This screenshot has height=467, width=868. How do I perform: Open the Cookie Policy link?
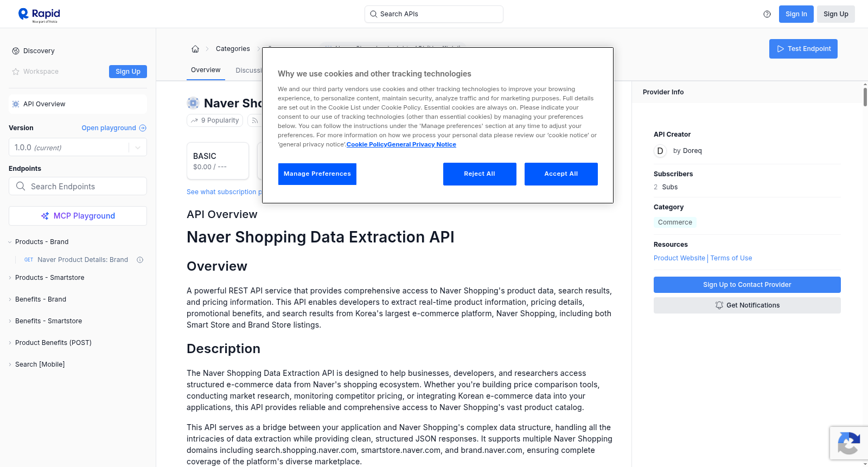click(x=367, y=144)
